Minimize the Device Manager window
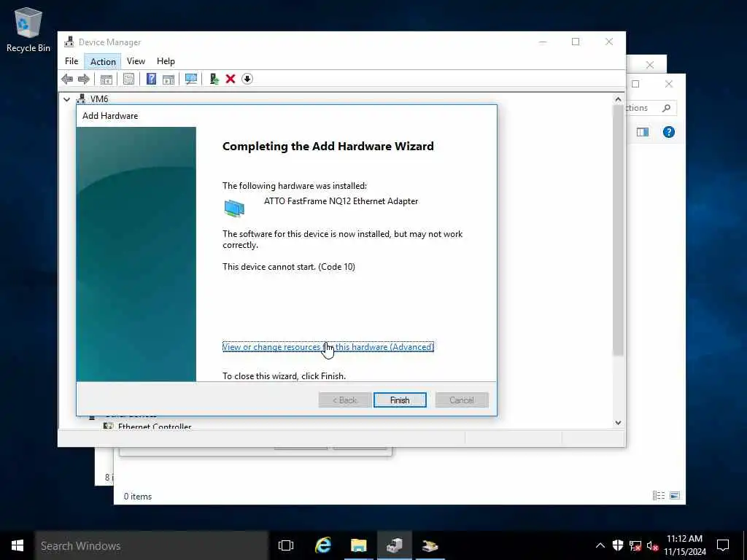This screenshot has height=560, width=747. (543, 42)
